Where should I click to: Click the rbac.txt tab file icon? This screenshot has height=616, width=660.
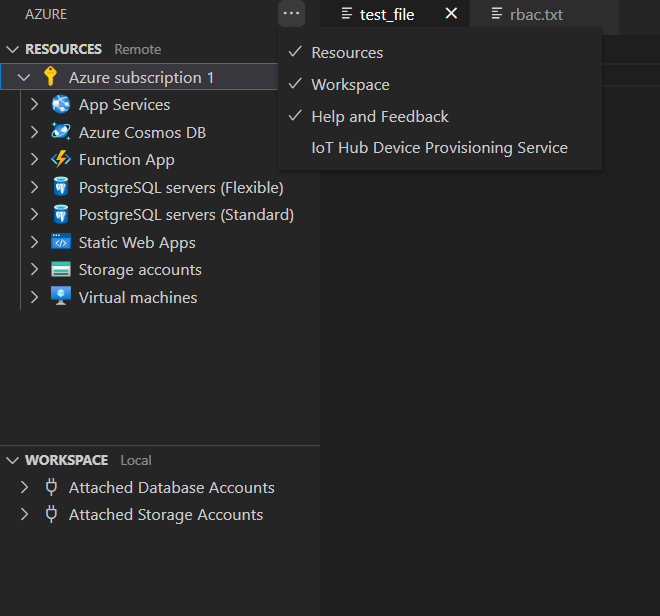(x=497, y=13)
